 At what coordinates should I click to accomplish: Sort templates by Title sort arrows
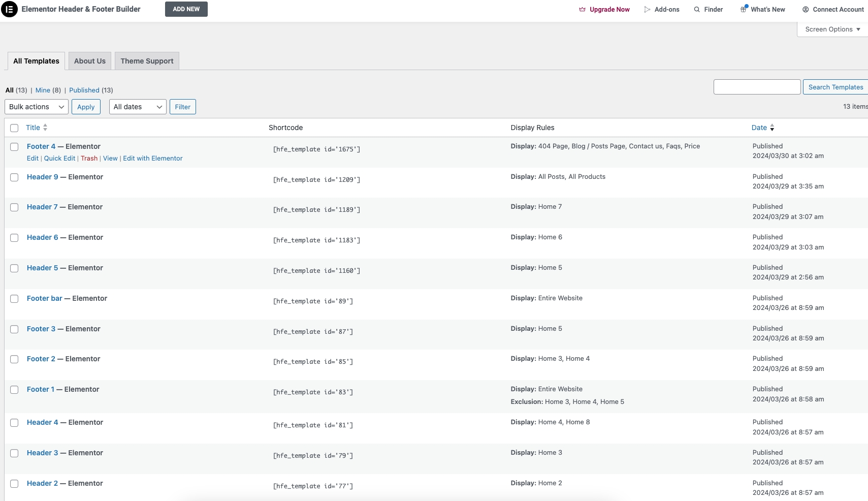[x=45, y=128]
